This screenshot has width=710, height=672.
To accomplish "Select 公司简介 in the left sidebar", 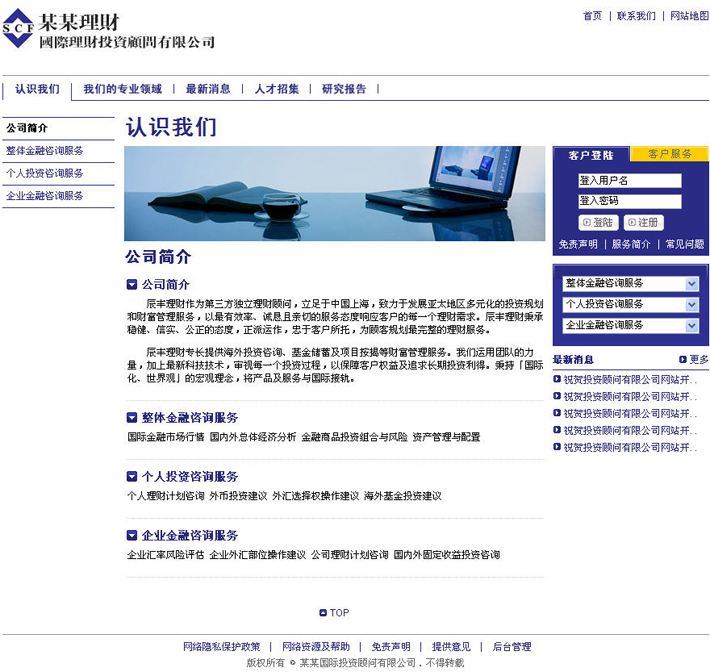I will pyautogui.click(x=27, y=128).
